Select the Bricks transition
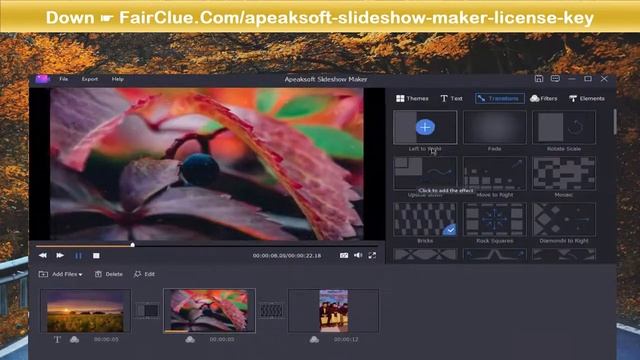 pyautogui.click(x=425, y=220)
